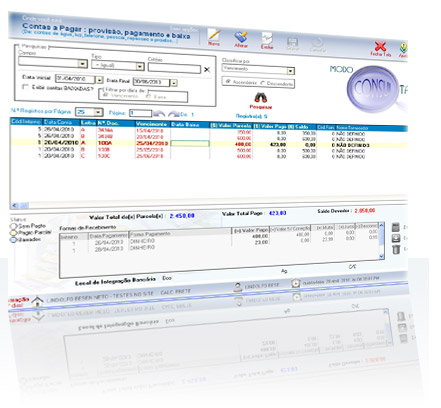This screenshot has height=408, width=441.
Task: Click the user icon in status bar
Action: click(x=238, y=287)
